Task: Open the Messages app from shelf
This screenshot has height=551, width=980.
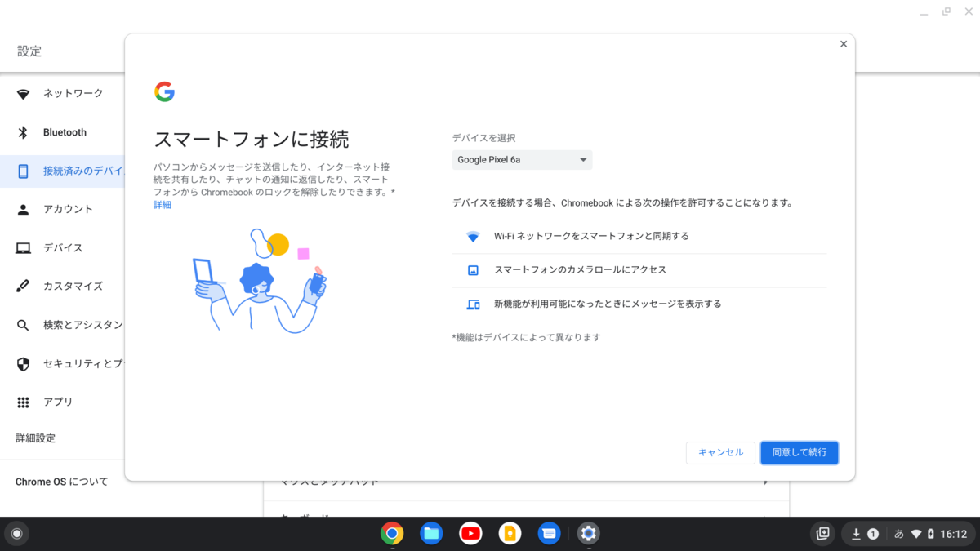Action: pyautogui.click(x=550, y=534)
